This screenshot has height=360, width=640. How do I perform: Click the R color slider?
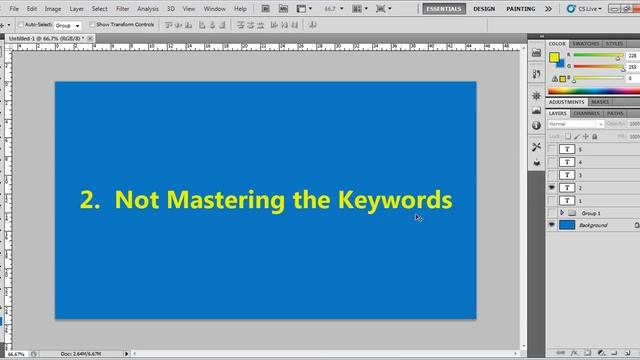coord(598,55)
